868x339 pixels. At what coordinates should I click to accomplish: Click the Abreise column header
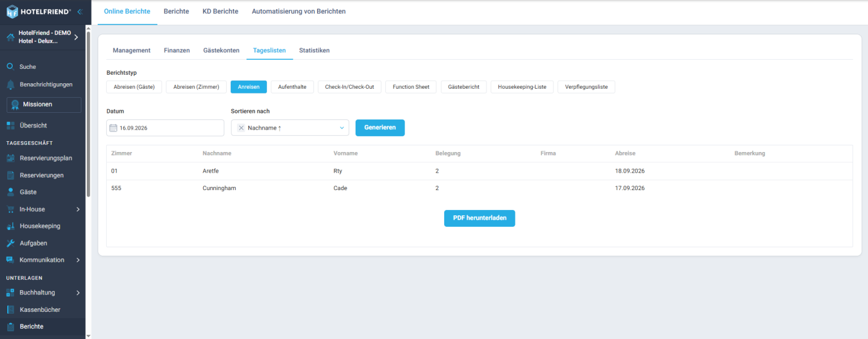[625, 153]
